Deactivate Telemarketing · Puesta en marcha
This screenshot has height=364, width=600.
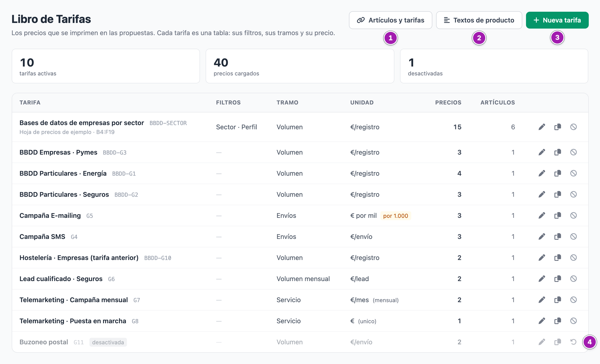point(574,321)
